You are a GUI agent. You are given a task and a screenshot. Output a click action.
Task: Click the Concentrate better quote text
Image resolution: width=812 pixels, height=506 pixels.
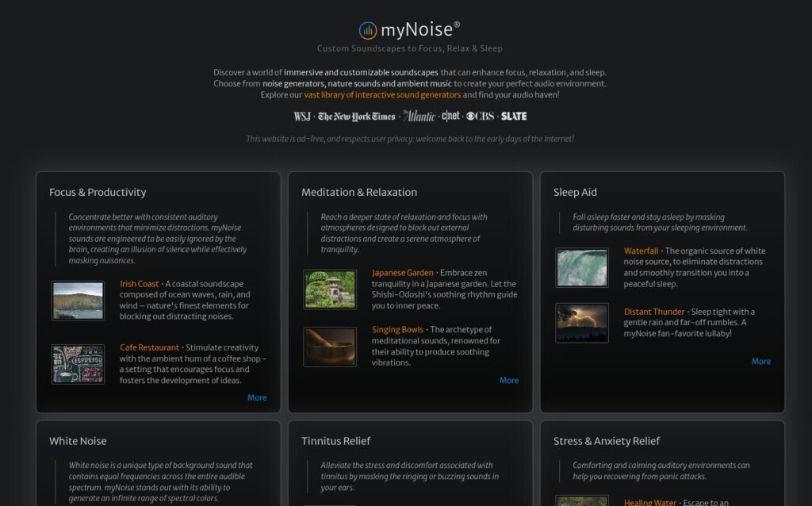tap(158, 239)
